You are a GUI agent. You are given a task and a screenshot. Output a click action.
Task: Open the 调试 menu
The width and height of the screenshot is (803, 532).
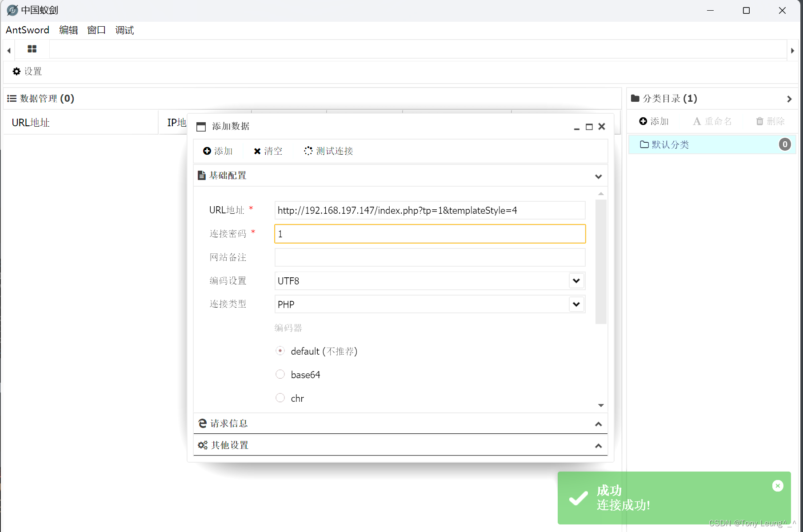124,30
